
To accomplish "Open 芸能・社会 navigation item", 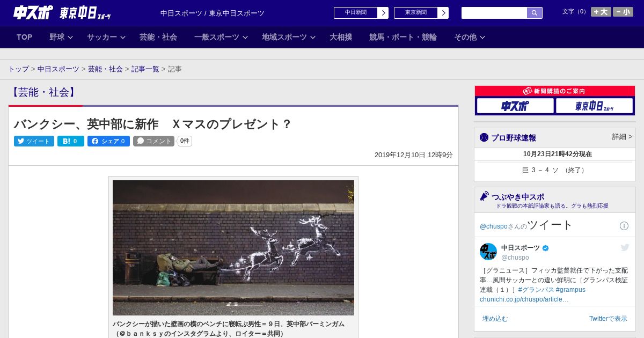I will click(x=158, y=37).
